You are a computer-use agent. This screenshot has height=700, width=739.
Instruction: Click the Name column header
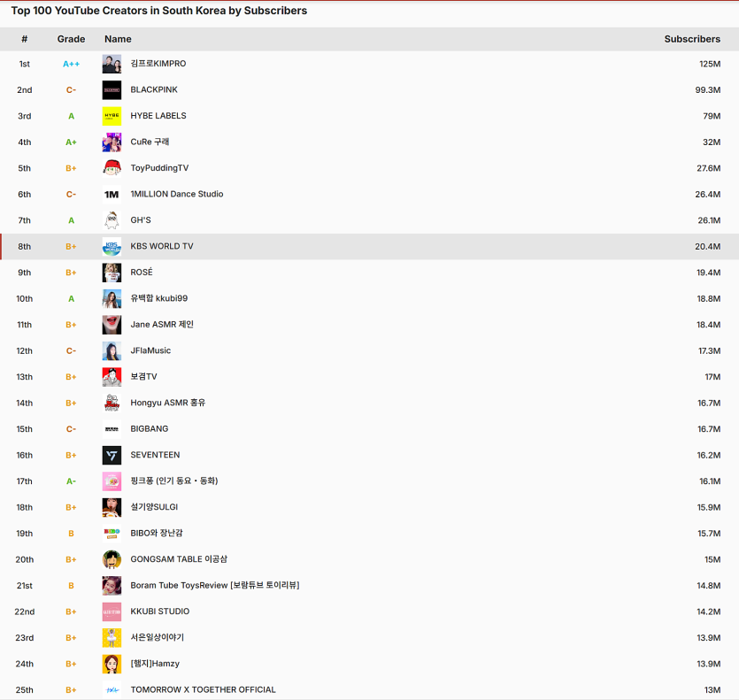pos(118,39)
